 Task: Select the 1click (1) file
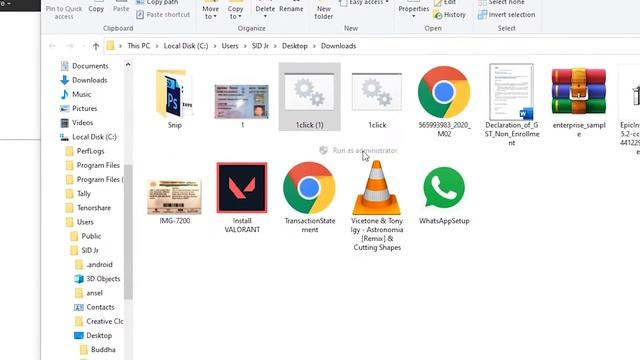click(x=309, y=97)
